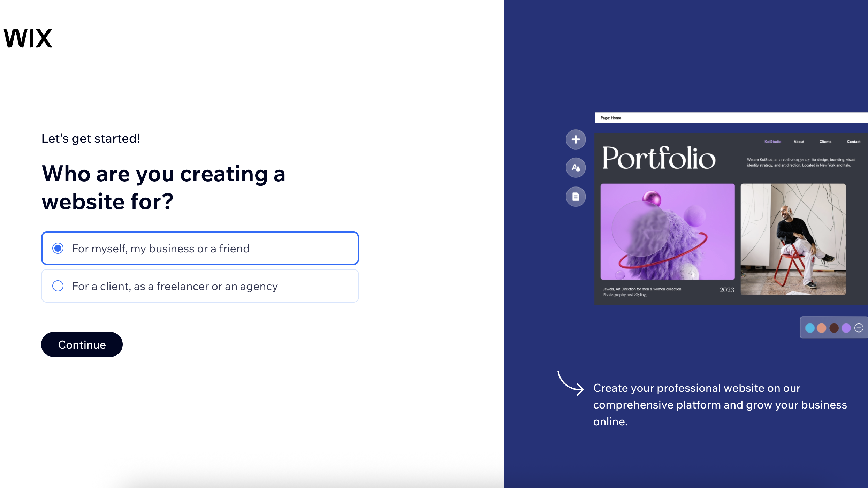Click the Clients link in the portfolio site
The height and width of the screenshot is (488, 868).
coord(825,141)
